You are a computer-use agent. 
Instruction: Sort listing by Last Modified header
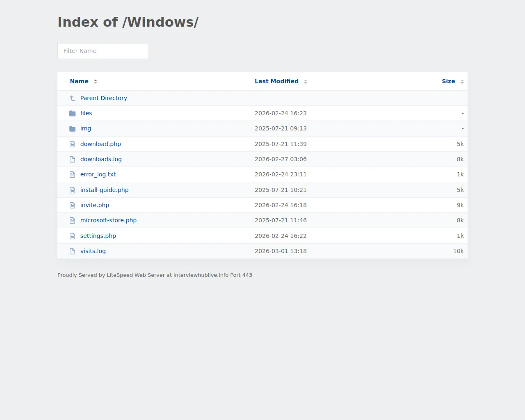(276, 81)
